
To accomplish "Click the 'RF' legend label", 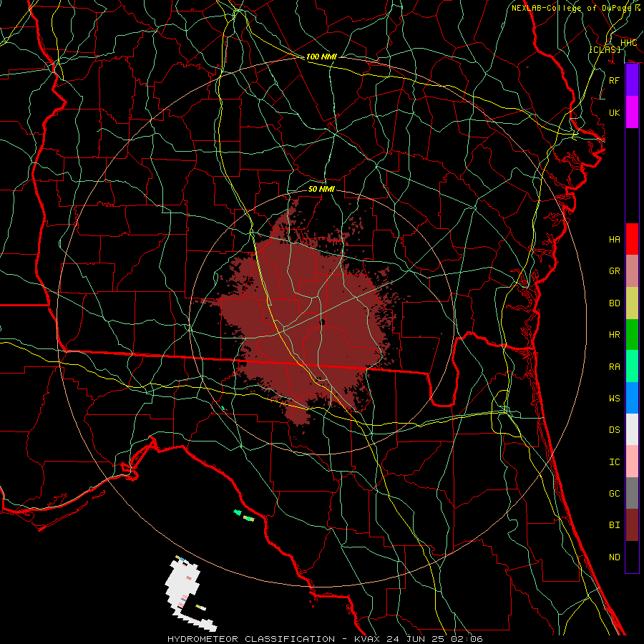I will (614, 80).
